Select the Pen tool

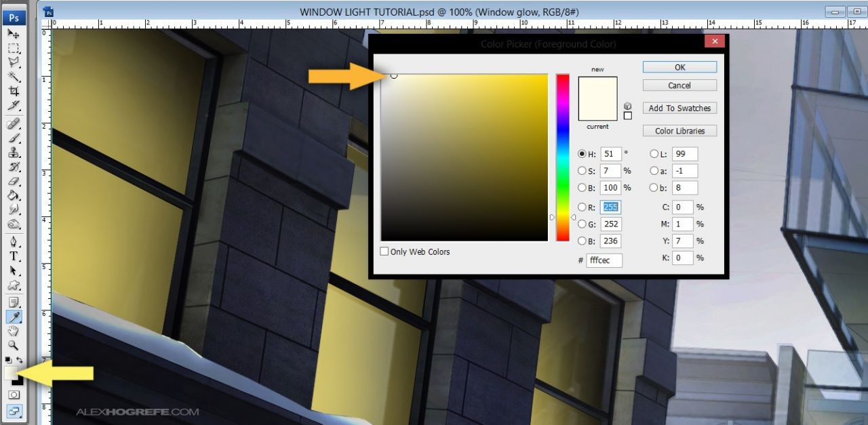click(13, 241)
